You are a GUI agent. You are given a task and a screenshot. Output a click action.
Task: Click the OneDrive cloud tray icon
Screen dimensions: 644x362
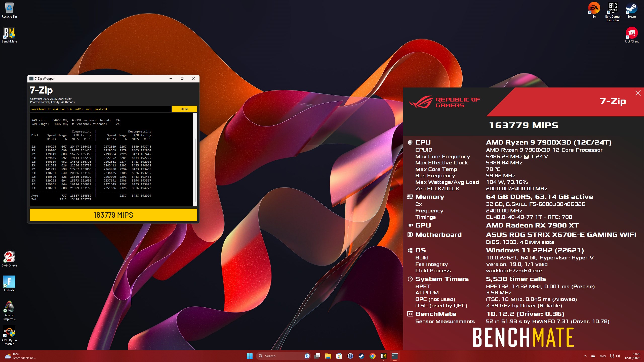[593, 356]
